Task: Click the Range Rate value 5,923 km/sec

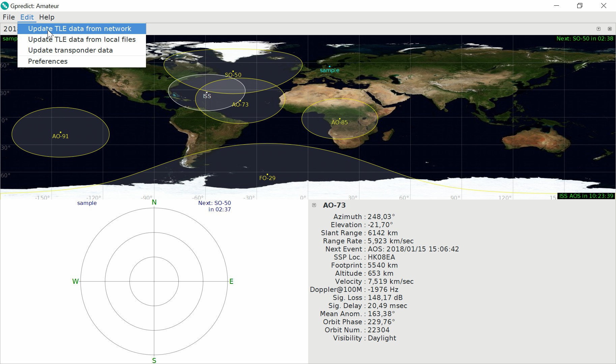Action: point(391,241)
